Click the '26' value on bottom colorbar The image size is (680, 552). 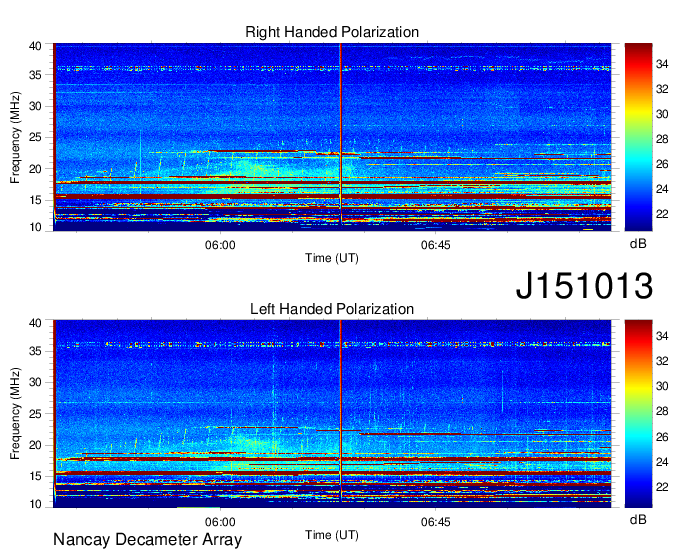click(662, 437)
